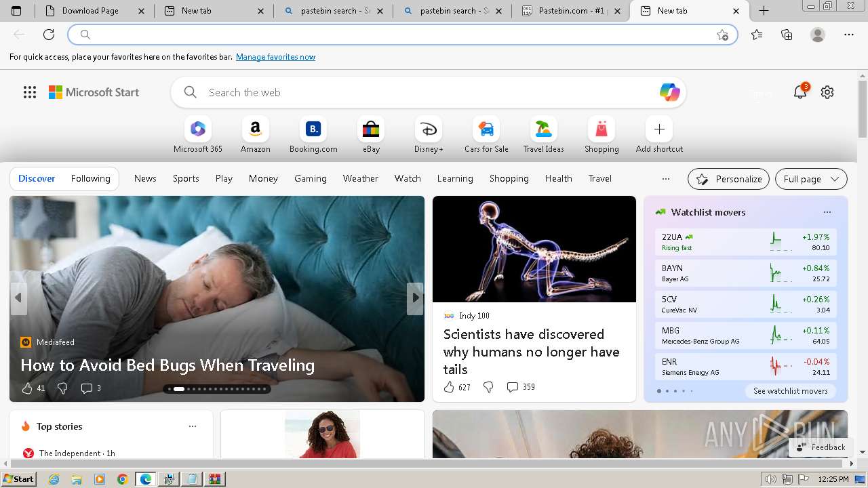Viewport: 868px width, 488px height.
Task: Dislike the Bed Bugs article
Action: point(62,388)
